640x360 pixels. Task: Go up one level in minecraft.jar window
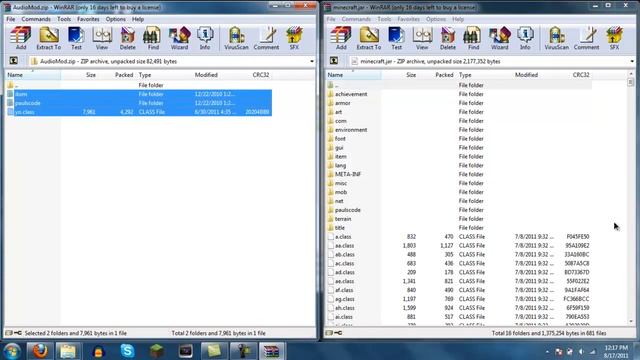tap(334, 61)
